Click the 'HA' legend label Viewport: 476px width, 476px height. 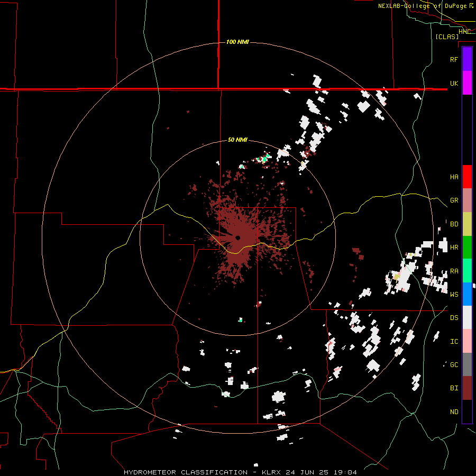(454, 177)
